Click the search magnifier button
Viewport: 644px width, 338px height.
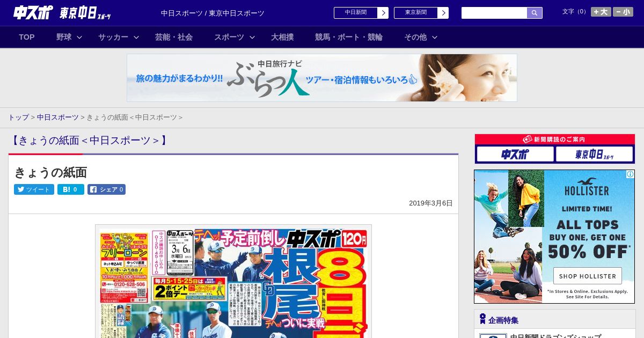click(x=535, y=13)
